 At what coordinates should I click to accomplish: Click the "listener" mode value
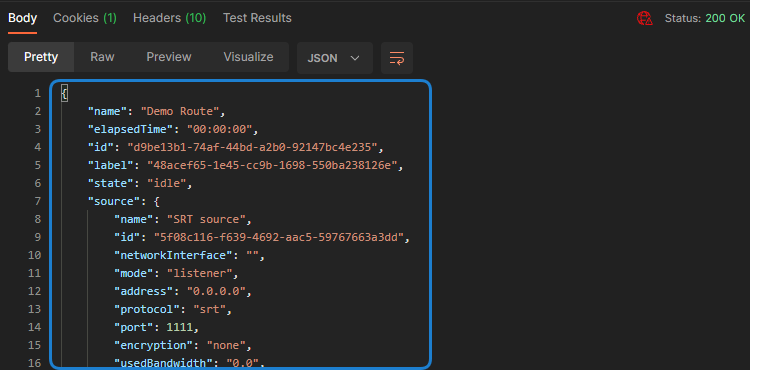coord(199,273)
